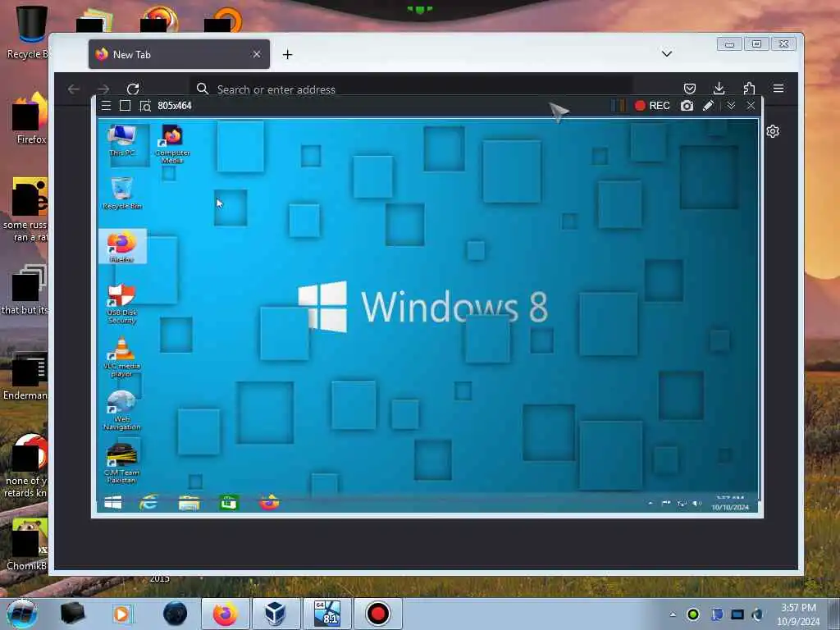The height and width of the screenshot is (630, 840).
Task: Select Recycle Bin in Windows 8 desktop
Action: [x=122, y=194]
